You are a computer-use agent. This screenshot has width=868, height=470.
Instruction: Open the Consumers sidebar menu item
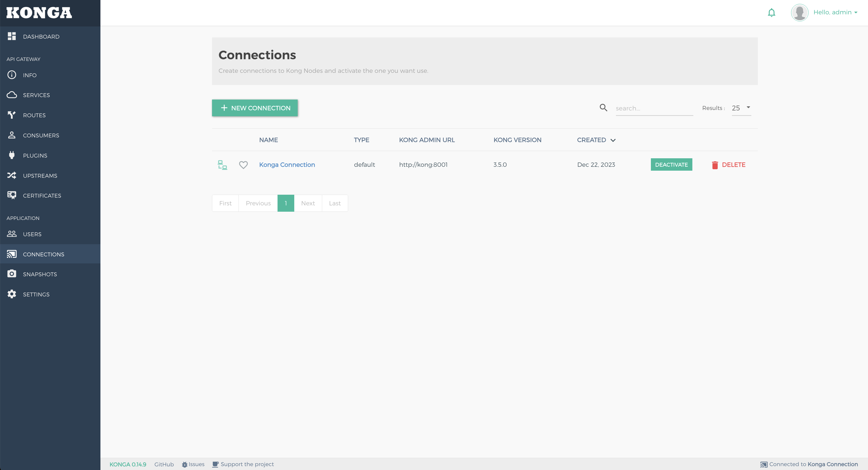click(x=41, y=135)
